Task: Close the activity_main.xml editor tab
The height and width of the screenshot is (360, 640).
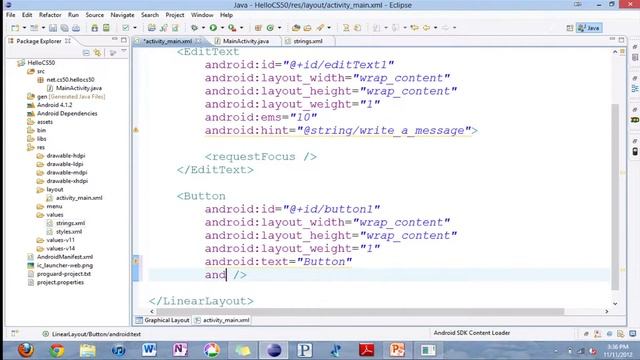Action: point(198,41)
